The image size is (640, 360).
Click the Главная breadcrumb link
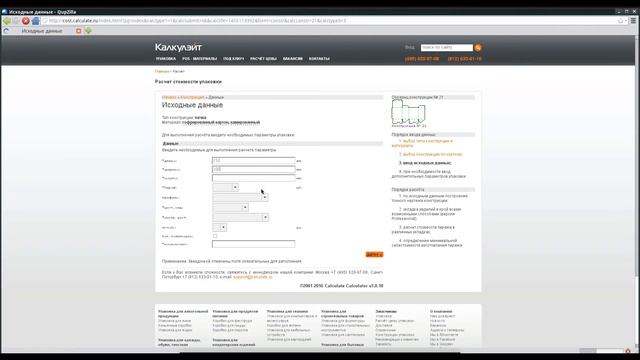[x=162, y=71]
